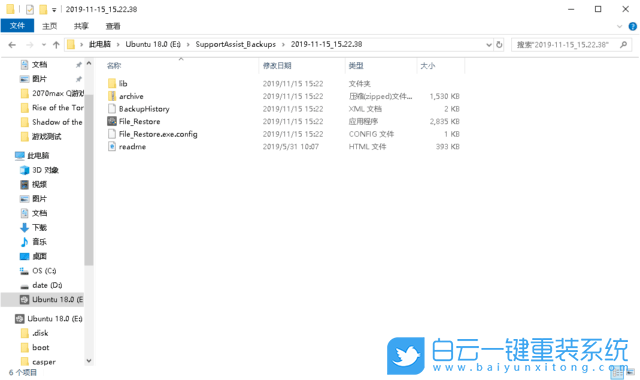The height and width of the screenshot is (380, 640).
Task: Open pinned 图片 in quick access
Action: [39, 79]
